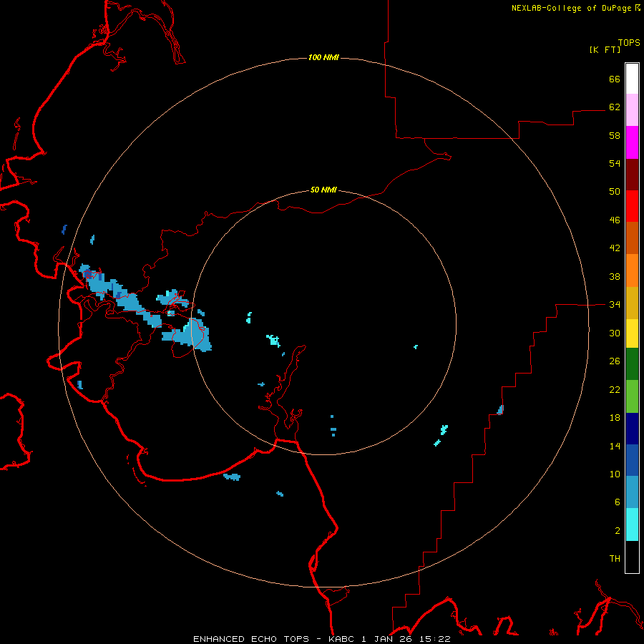Click the 42 legend value
This screenshot has height=644, width=644.
(x=615, y=248)
